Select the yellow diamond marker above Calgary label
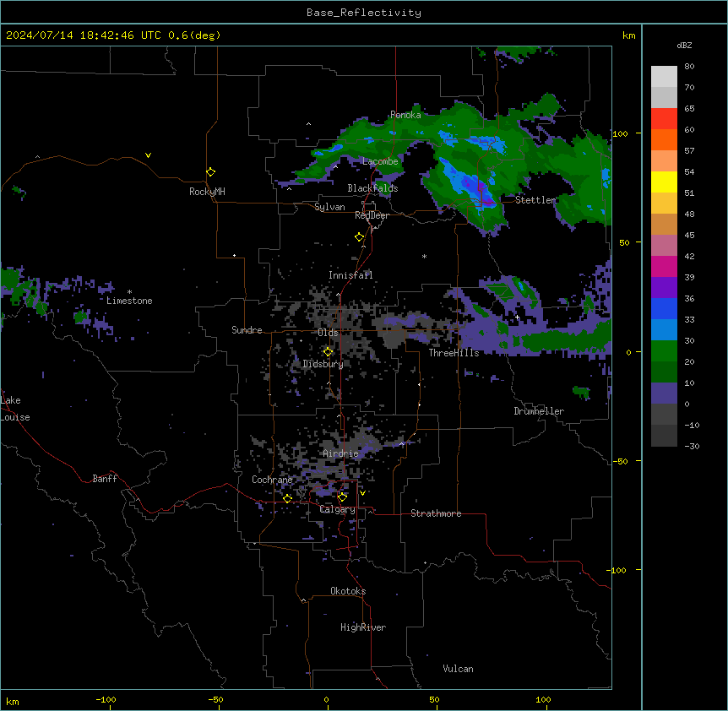The width and height of the screenshot is (728, 711). pos(342,497)
